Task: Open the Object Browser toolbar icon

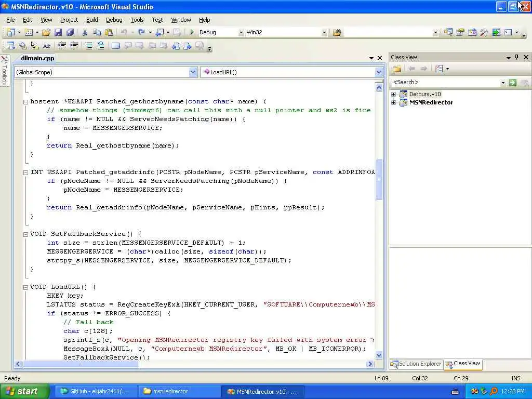Action: pos(472,32)
